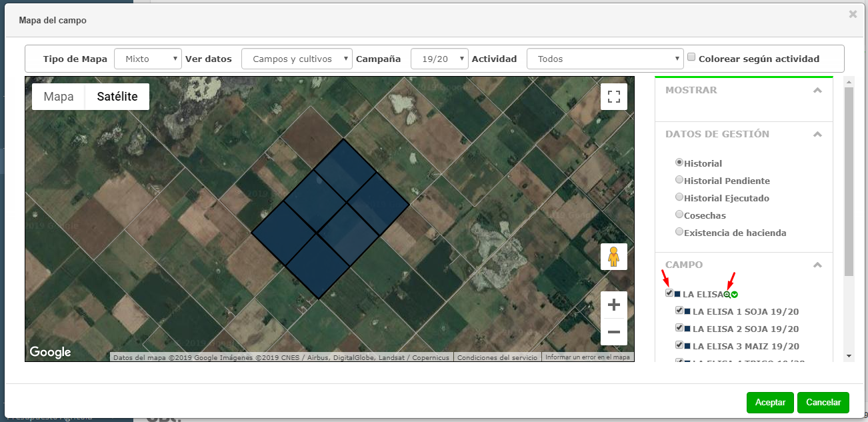Click color swatch of LA ELISA 2 SOJA

tap(687, 329)
